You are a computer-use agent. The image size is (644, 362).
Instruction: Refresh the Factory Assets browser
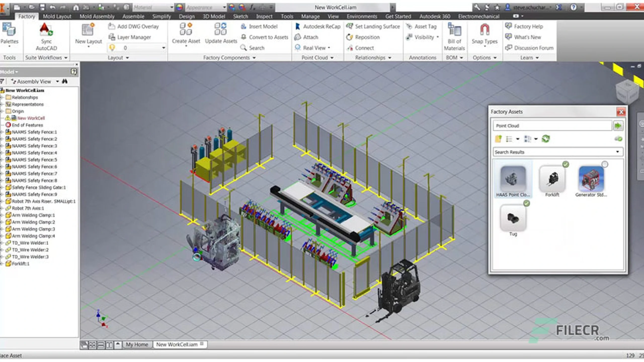[546, 139]
